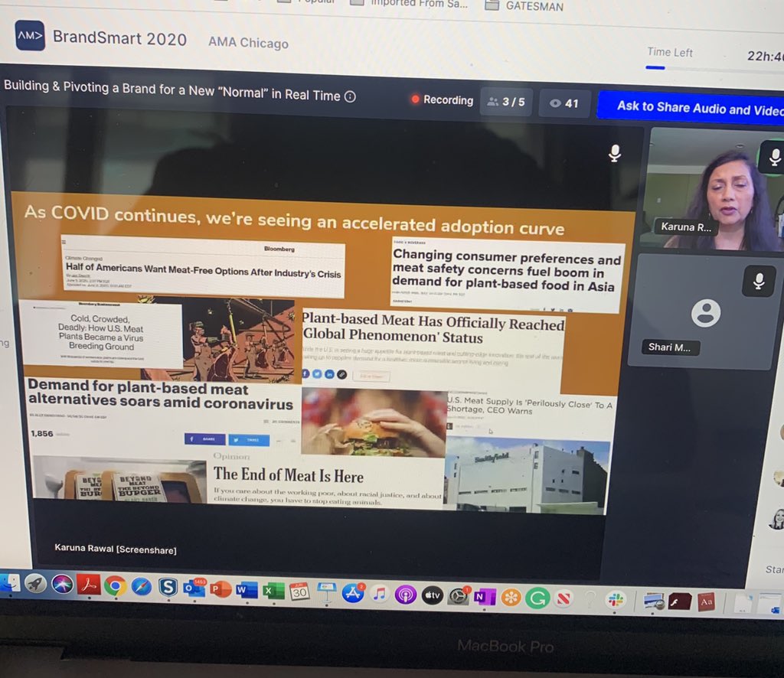Open Microsoft Word from the Dock
Viewport: 784px width, 678px height.
click(x=247, y=590)
